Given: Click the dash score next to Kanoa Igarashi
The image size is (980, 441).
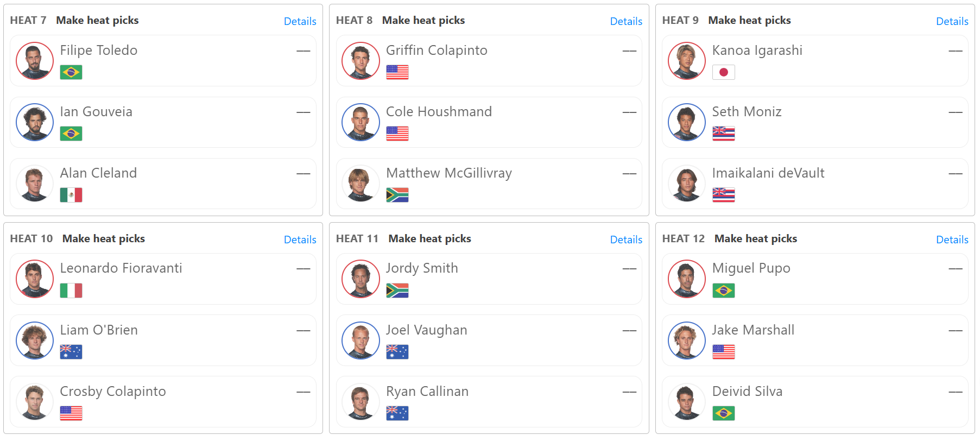Looking at the screenshot, I should click(x=956, y=51).
